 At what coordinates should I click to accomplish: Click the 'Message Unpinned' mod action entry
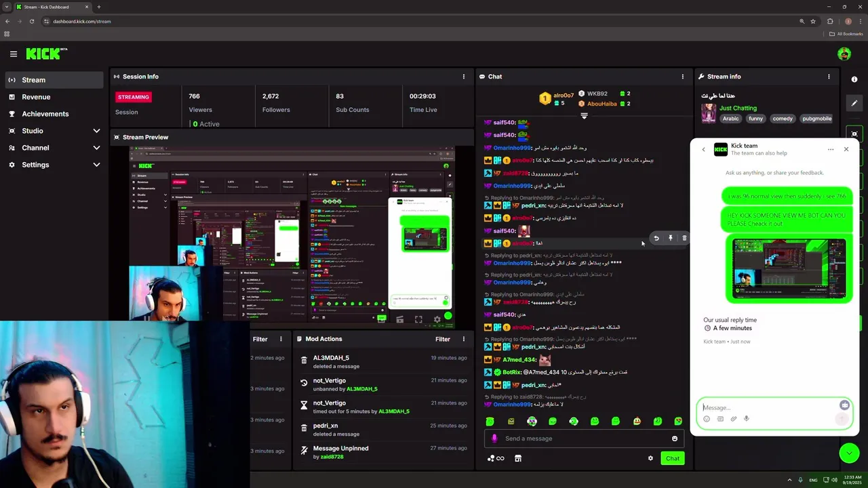click(384, 452)
